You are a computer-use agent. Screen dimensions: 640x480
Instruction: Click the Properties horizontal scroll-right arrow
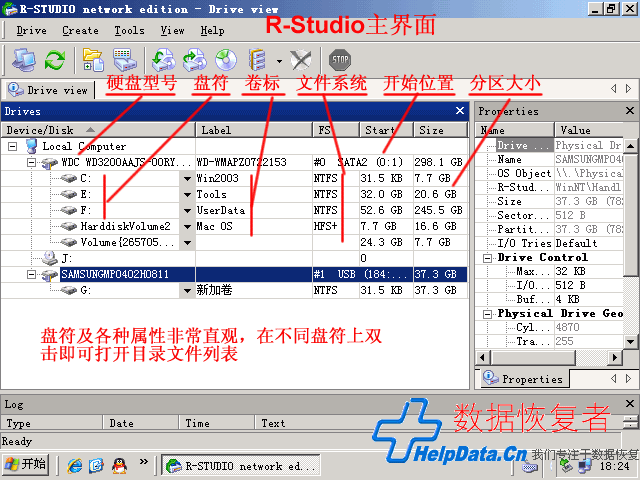(x=614, y=358)
